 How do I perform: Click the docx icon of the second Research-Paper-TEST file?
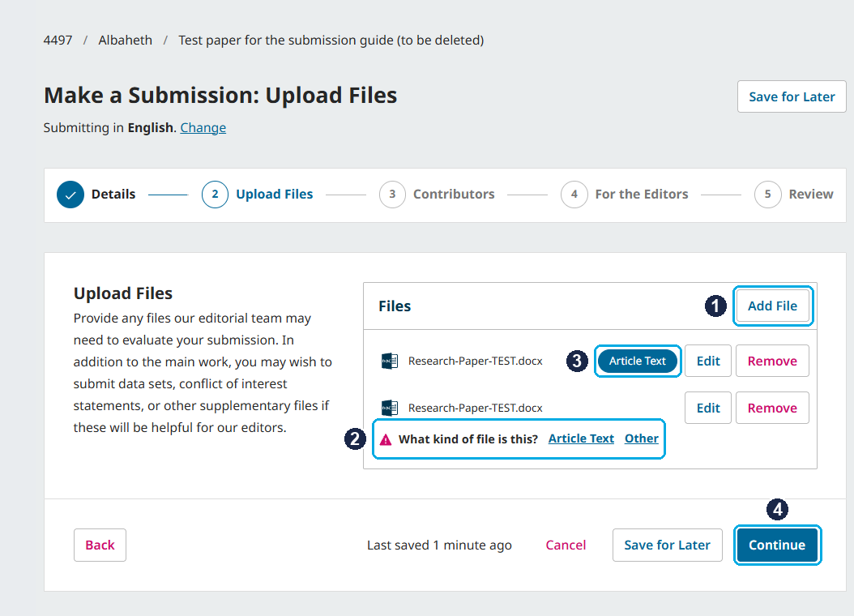point(390,408)
